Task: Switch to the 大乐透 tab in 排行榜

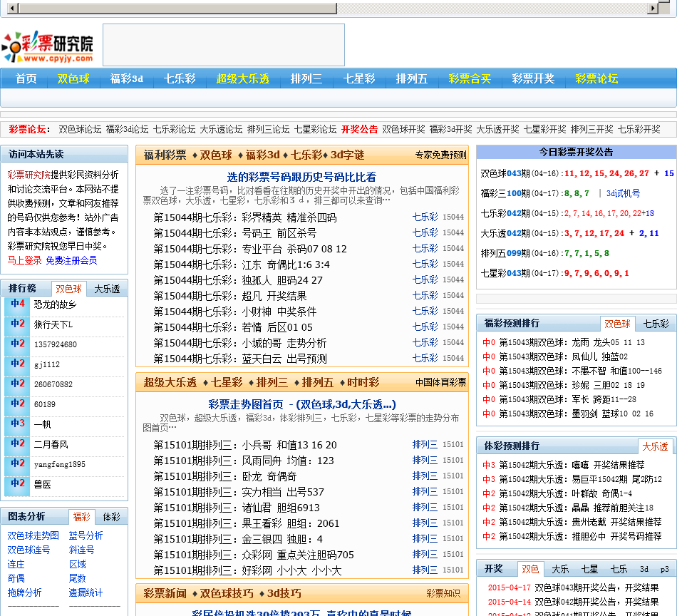Action: coord(107,289)
